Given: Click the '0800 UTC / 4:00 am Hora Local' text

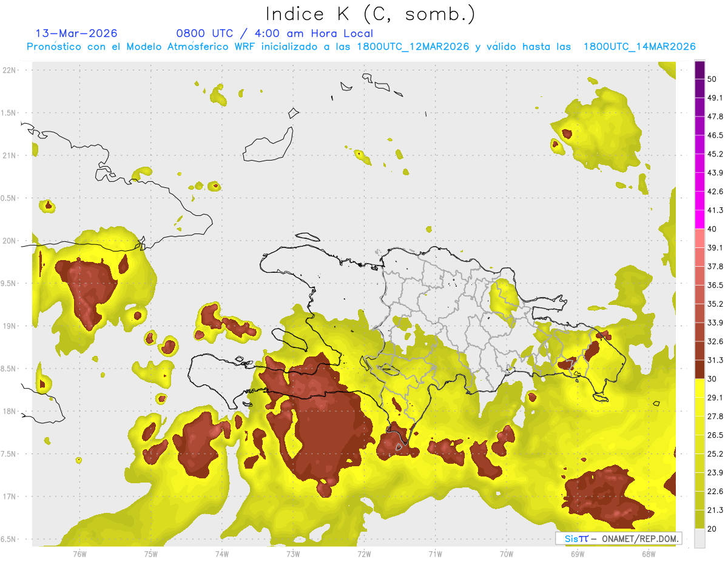Looking at the screenshot, I should (x=274, y=33).
